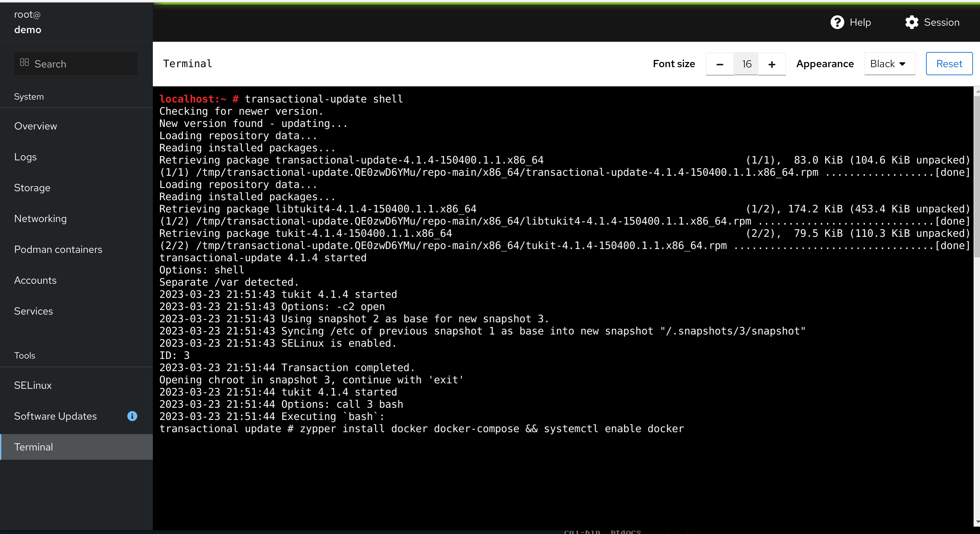The image size is (980, 534).
Task: Open the Session gear icon menu
Action: pyautogui.click(x=912, y=22)
